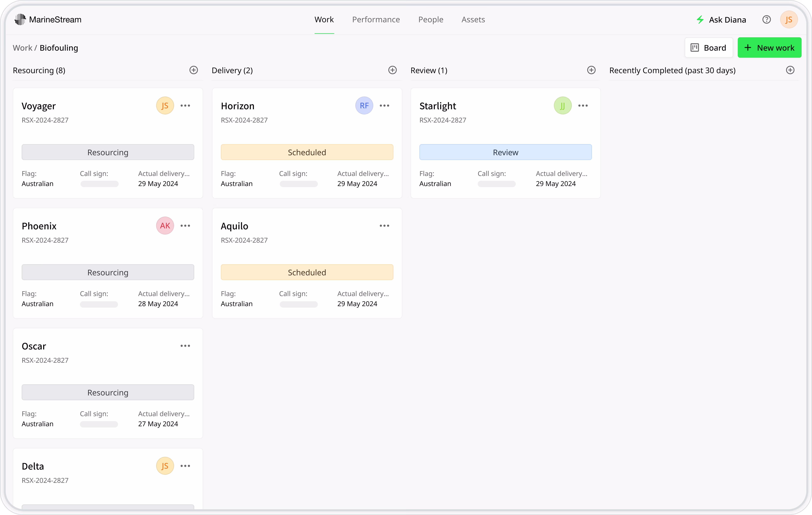Switch to the Assets tab
The image size is (812, 515).
473,20
